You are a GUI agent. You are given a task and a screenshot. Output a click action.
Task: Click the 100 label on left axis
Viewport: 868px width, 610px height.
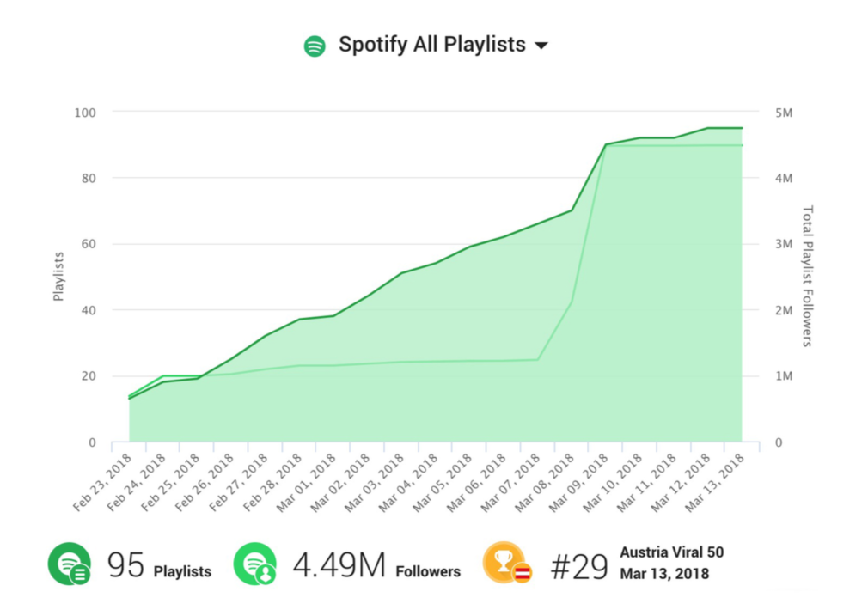85,113
